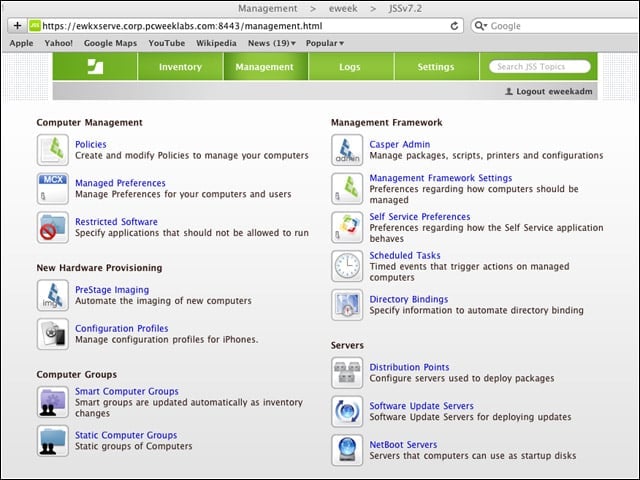Click the Management Framework Settings icon
Viewport: 640px width, 480px height.
point(347,189)
